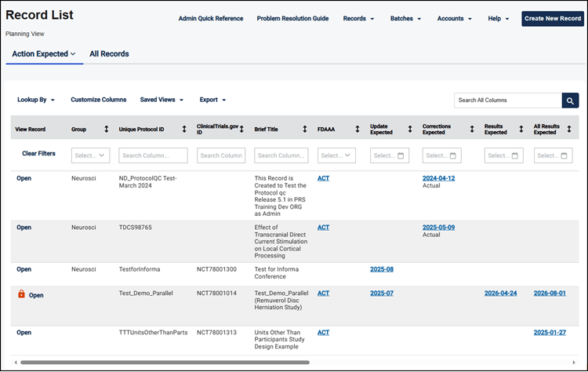Click the 2025-01-27 all results link
Image resolution: width=588 pixels, height=372 pixels.
point(550,333)
